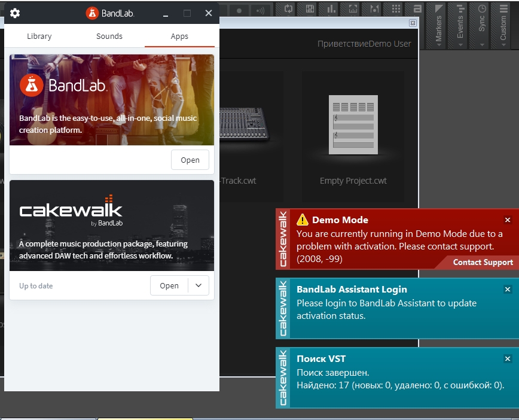The image size is (519, 420).
Task: Click the ACT module letter a icon
Action: click(417, 8)
